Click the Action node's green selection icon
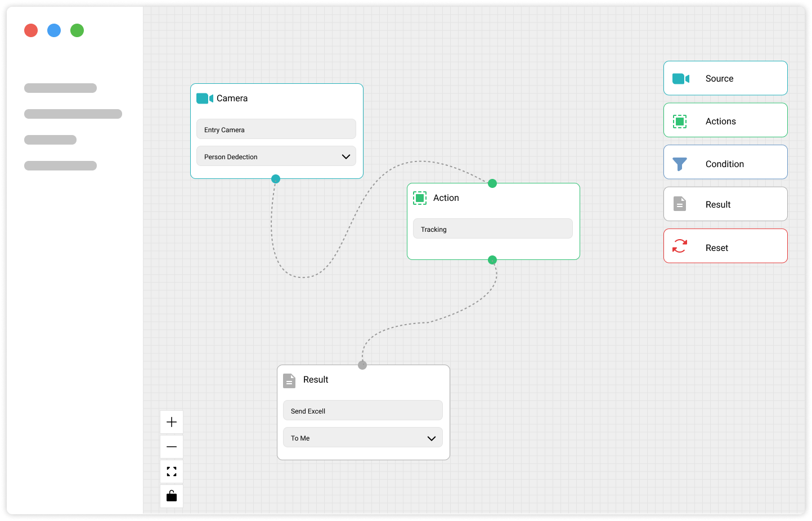 click(420, 197)
